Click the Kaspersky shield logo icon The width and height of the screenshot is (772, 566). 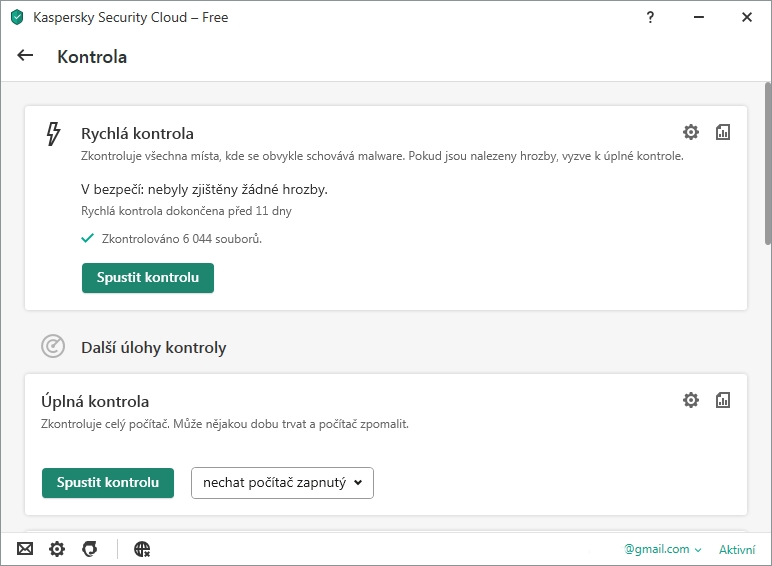pos(17,17)
